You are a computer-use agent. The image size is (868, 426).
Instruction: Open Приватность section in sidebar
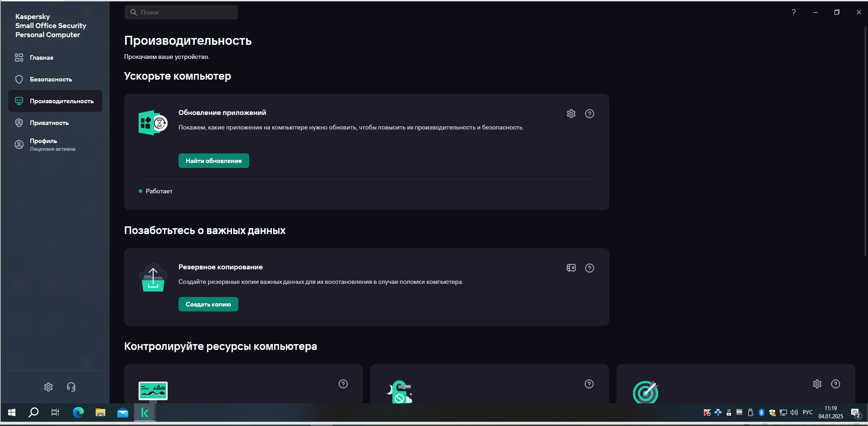pyautogui.click(x=55, y=123)
